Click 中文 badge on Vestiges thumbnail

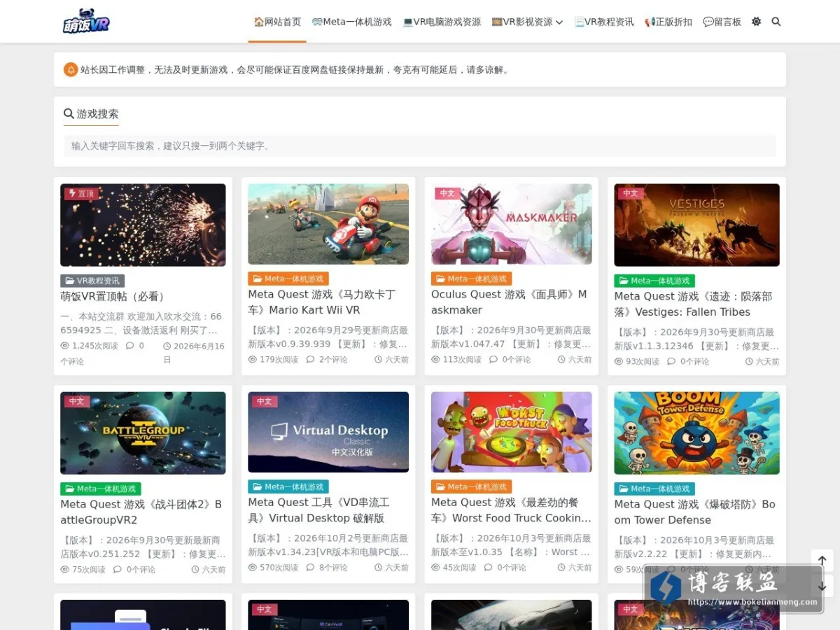pos(631,194)
